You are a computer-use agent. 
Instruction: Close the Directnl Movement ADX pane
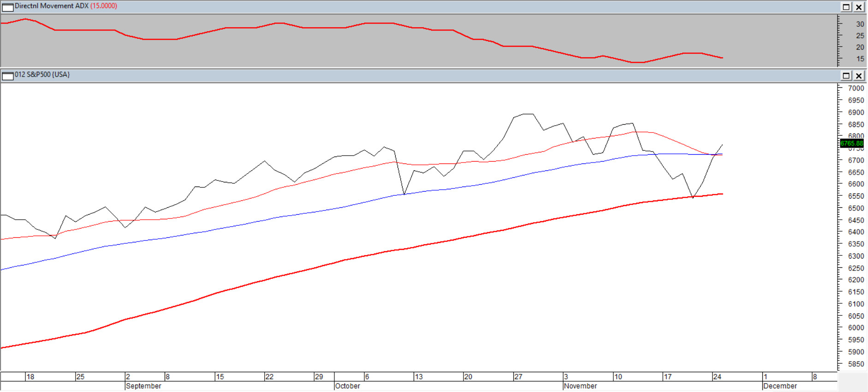click(859, 7)
